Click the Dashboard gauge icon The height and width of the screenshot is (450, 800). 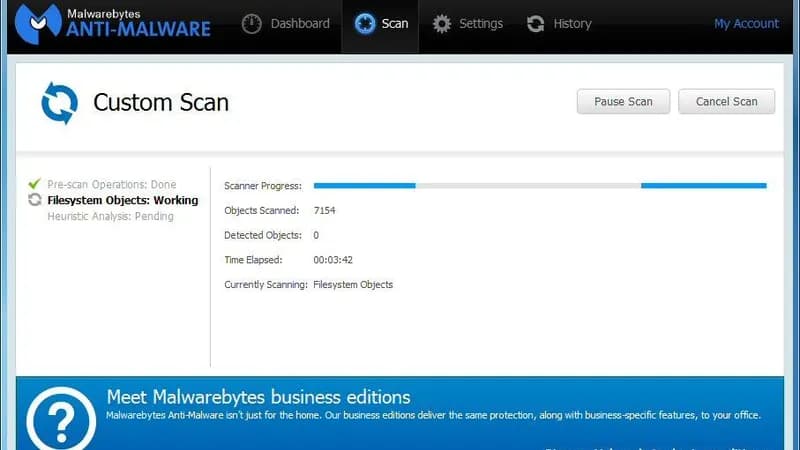point(251,23)
